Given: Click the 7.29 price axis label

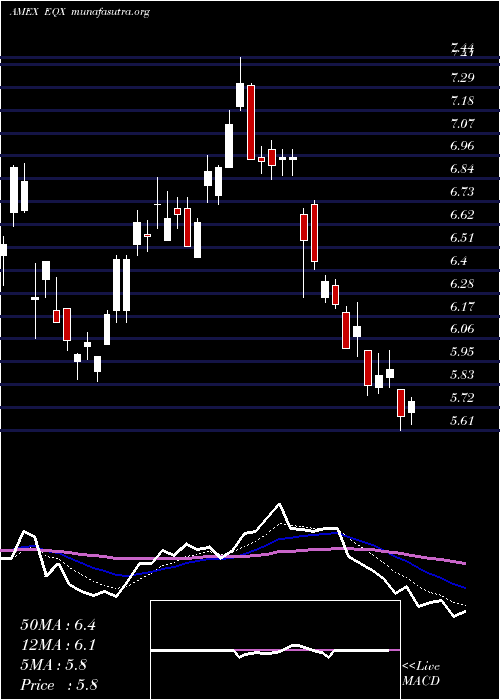Looking at the screenshot, I should pyautogui.click(x=462, y=78).
